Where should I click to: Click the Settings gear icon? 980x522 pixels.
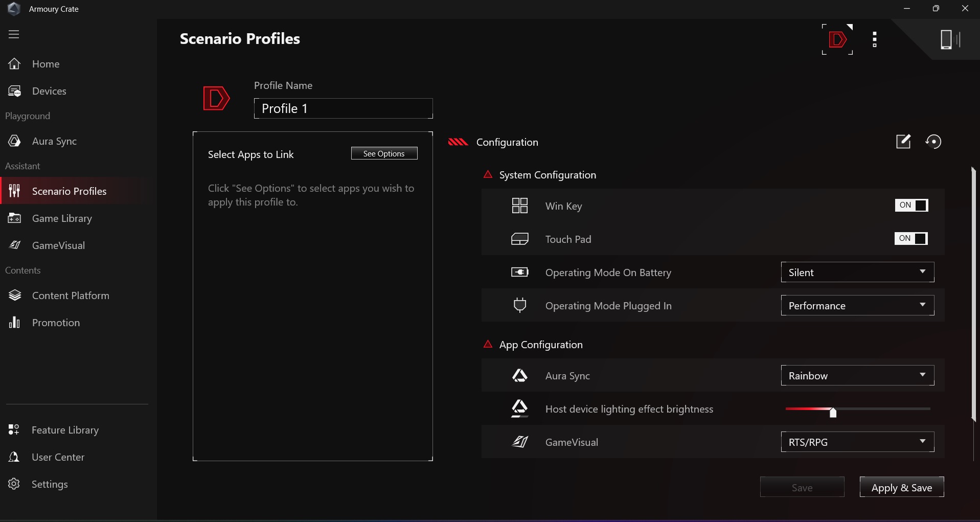14,484
